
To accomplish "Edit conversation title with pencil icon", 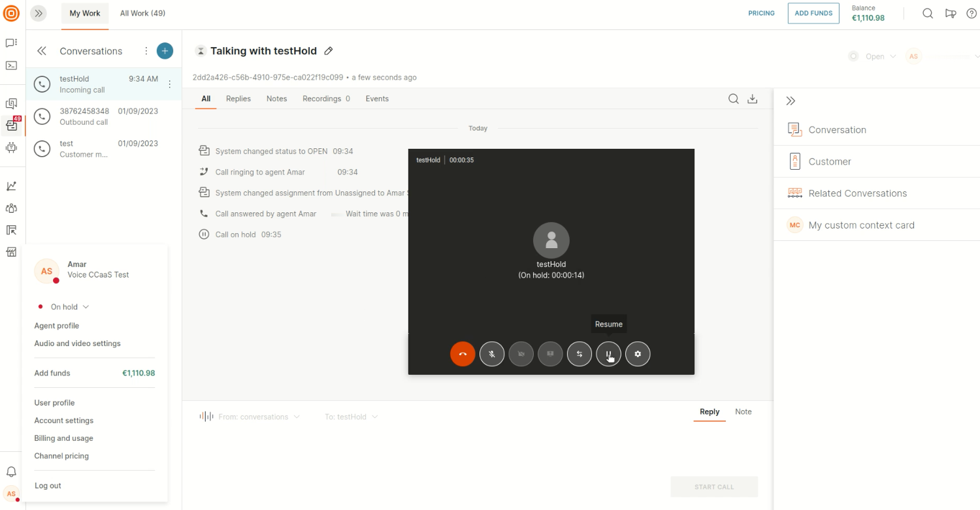I will pos(329,51).
